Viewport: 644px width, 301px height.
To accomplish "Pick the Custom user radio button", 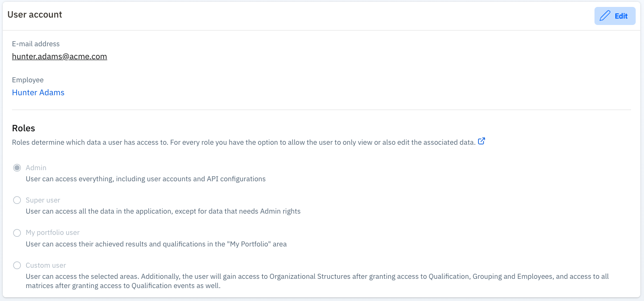I will (x=17, y=265).
